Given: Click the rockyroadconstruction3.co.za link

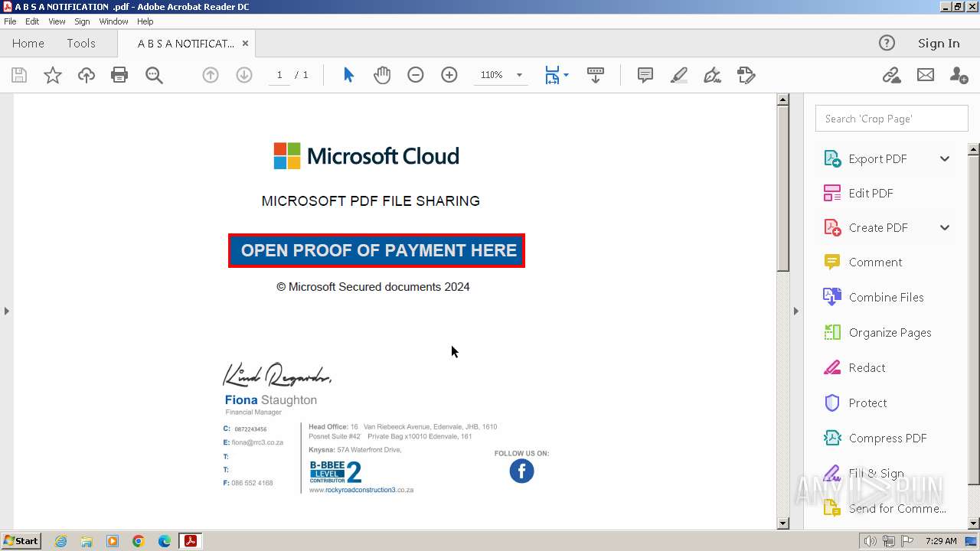Looking at the screenshot, I should point(361,490).
